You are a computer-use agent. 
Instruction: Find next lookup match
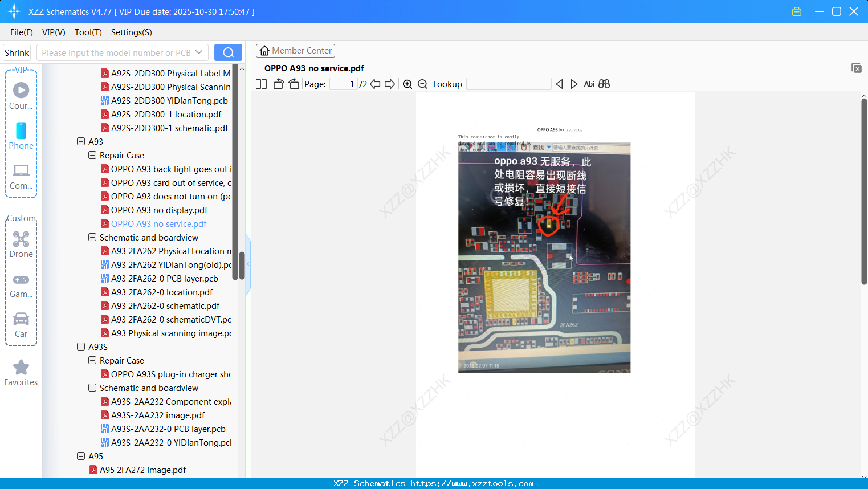pos(574,84)
